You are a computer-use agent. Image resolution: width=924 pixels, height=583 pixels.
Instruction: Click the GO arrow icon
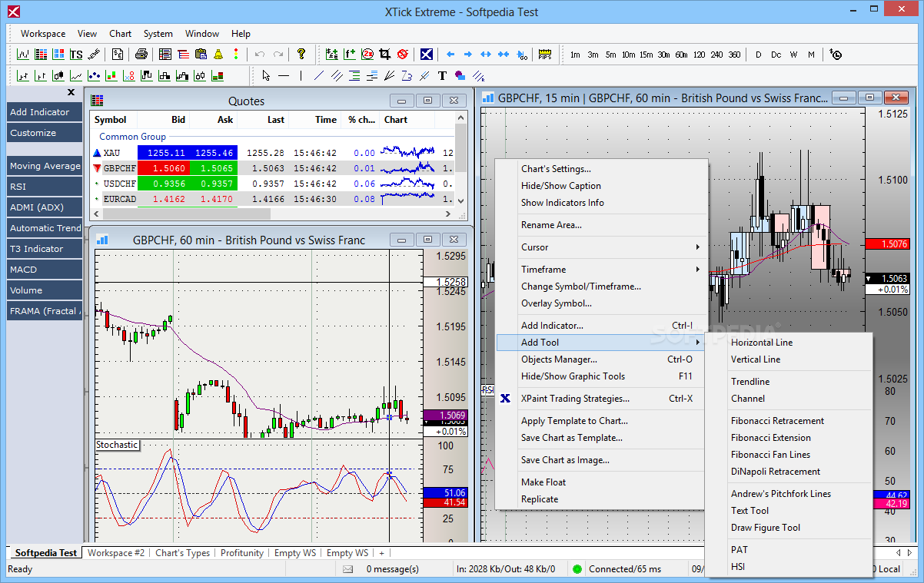(522, 55)
